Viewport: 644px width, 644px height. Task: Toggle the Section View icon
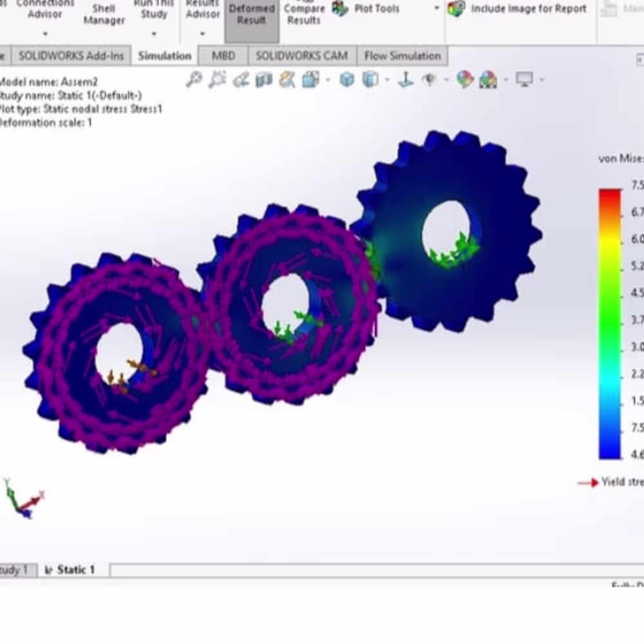coord(264,80)
